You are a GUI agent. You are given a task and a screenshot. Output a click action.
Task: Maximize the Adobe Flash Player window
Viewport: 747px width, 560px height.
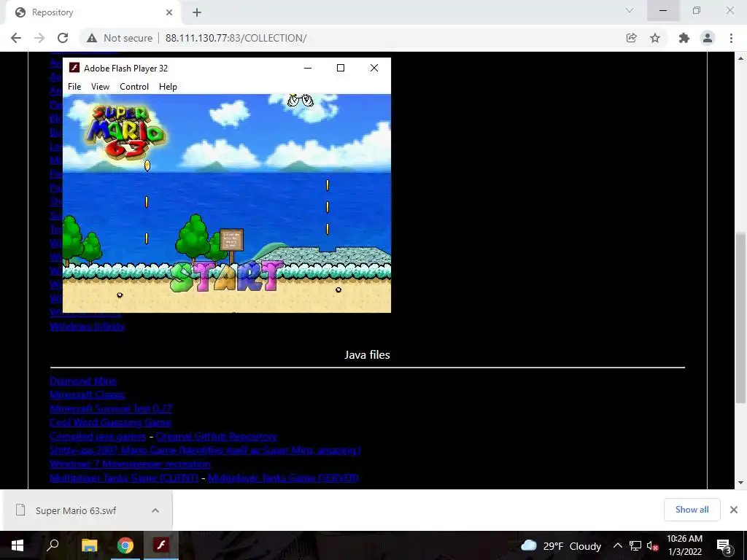pos(341,68)
